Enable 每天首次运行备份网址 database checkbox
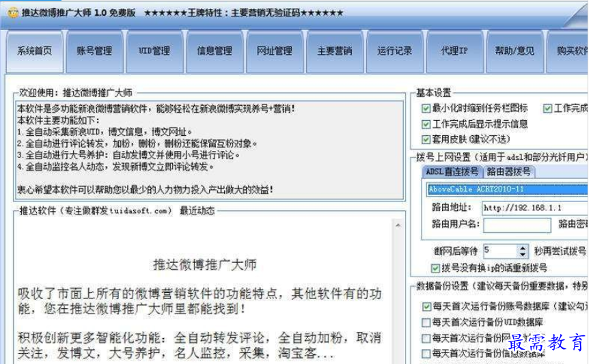The height and width of the screenshot is (364, 591). coord(426,338)
